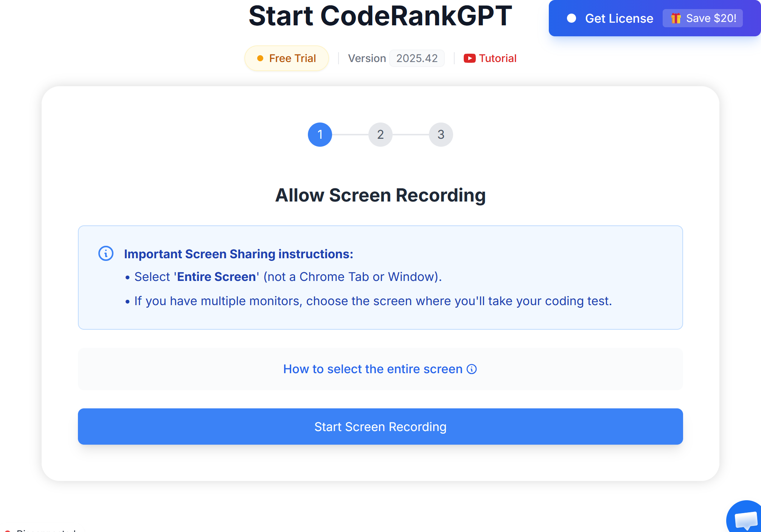Click the info icon after 'entire screen'
Image resolution: width=761 pixels, height=532 pixels.
tap(472, 369)
